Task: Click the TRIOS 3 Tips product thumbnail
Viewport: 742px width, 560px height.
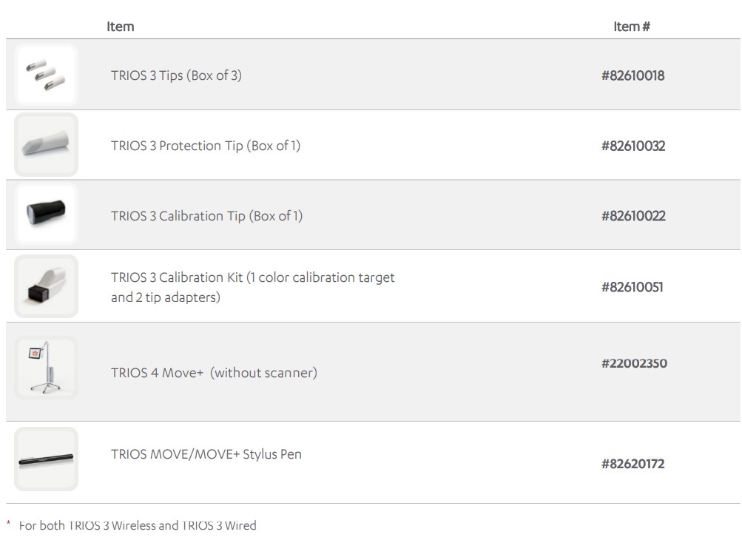Action: [x=46, y=75]
